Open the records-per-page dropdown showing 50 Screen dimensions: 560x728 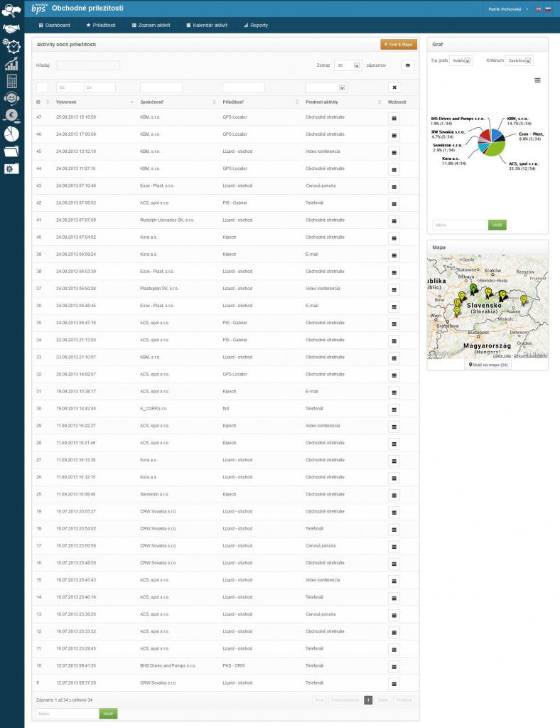pos(348,65)
